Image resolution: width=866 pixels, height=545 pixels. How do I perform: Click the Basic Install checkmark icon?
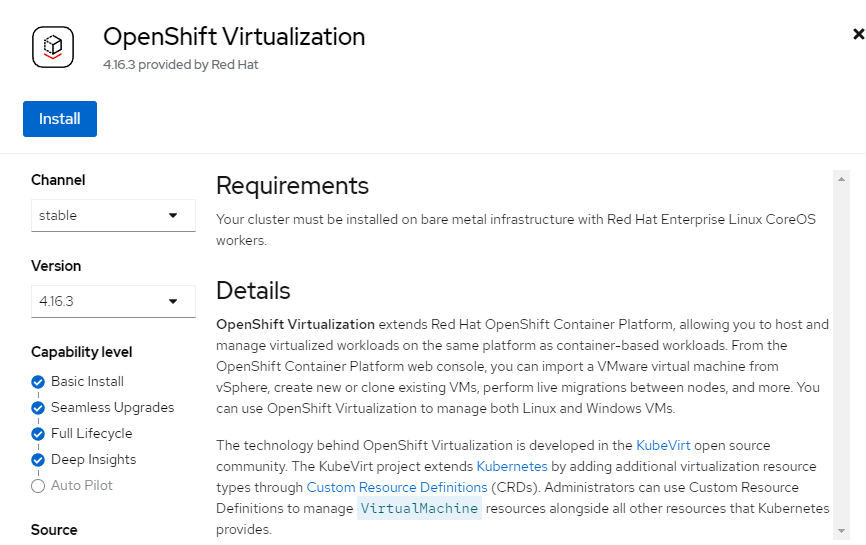tap(38, 382)
